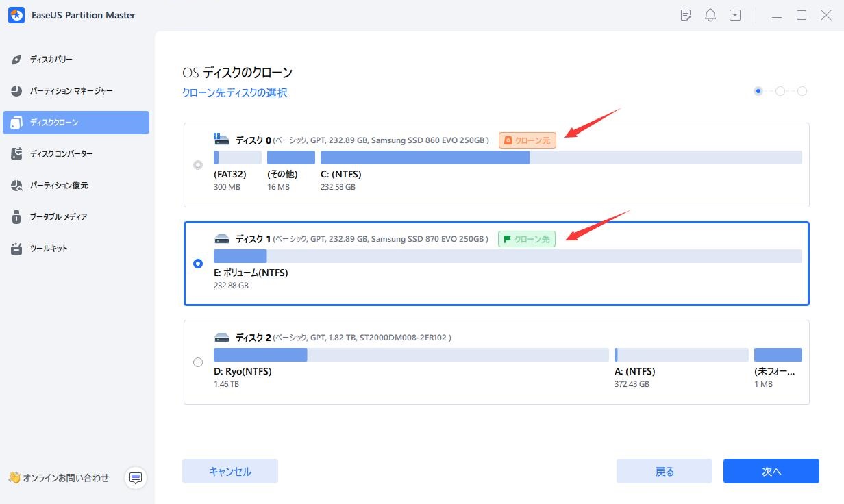844x504 pixels.
Task: Open the chat support icon button
Action: pos(136,478)
